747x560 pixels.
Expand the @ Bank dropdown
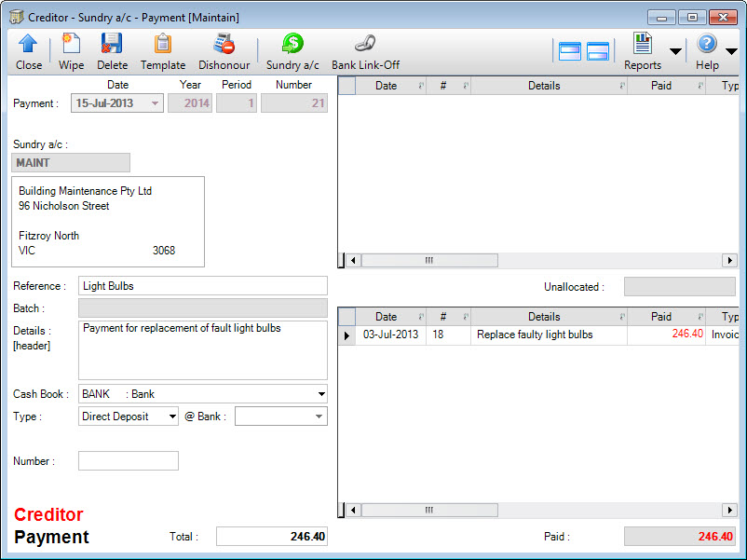click(319, 417)
